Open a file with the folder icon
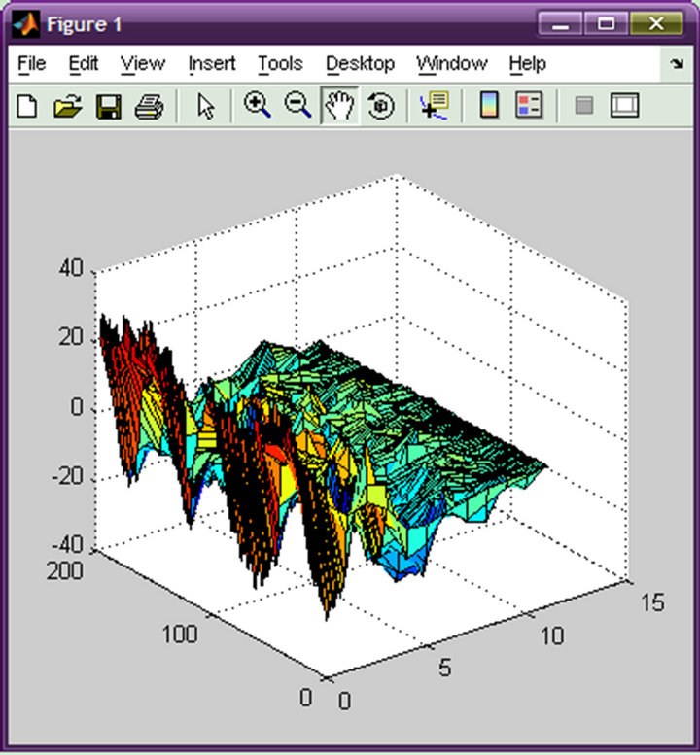 pos(66,106)
